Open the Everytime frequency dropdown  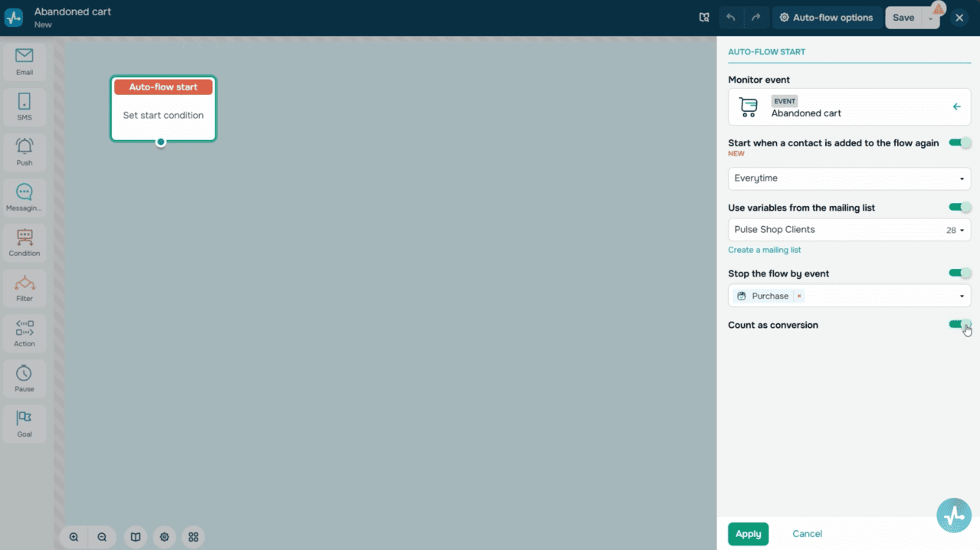[x=849, y=178]
